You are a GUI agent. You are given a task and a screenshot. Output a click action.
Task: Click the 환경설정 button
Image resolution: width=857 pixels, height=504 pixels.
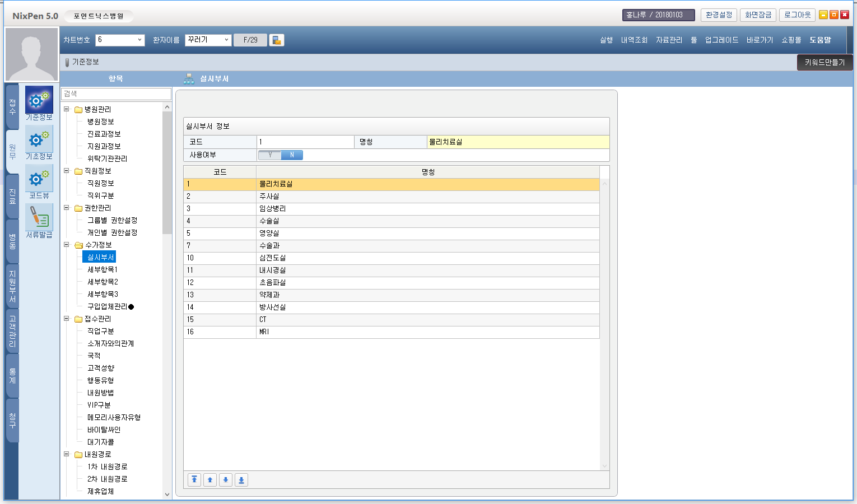coord(719,15)
